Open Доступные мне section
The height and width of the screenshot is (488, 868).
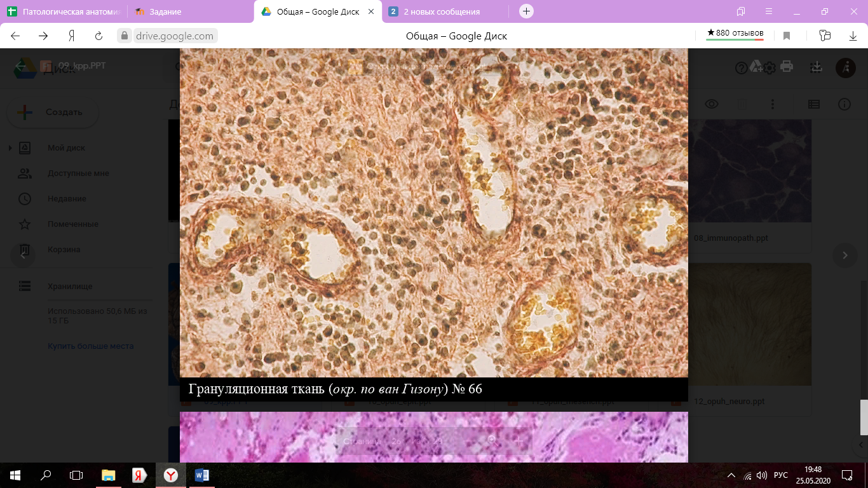78,173
